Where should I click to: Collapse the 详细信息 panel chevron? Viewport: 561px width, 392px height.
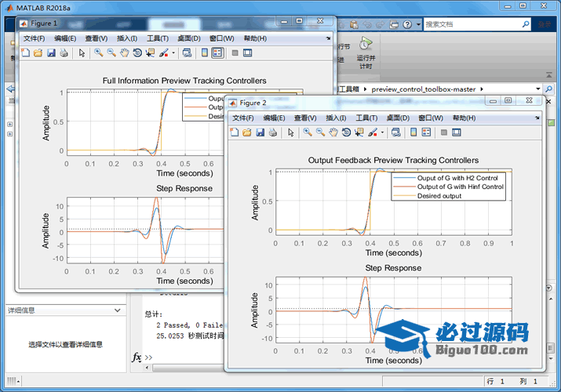118,310
